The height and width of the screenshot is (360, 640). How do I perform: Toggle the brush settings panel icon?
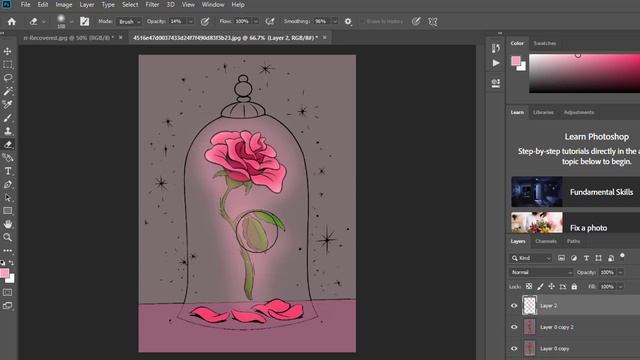pos(84,22)
